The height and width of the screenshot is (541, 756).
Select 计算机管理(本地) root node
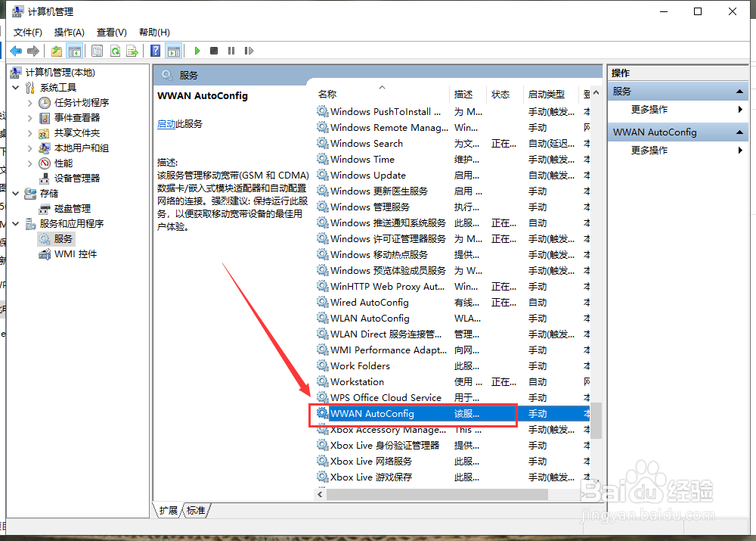click(60, 73)
